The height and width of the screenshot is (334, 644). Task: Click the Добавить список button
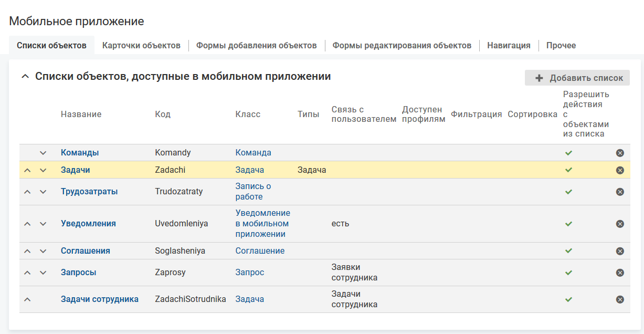click(577, 78)
